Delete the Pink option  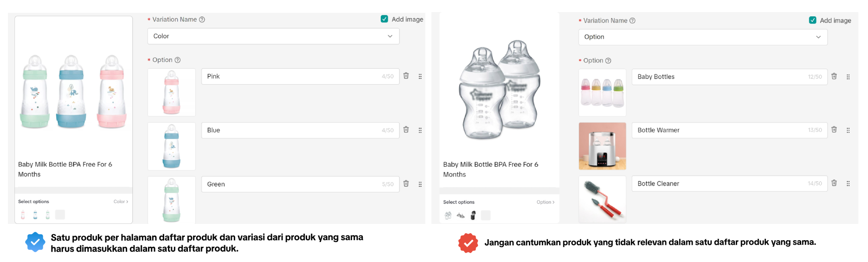[406, 76]
